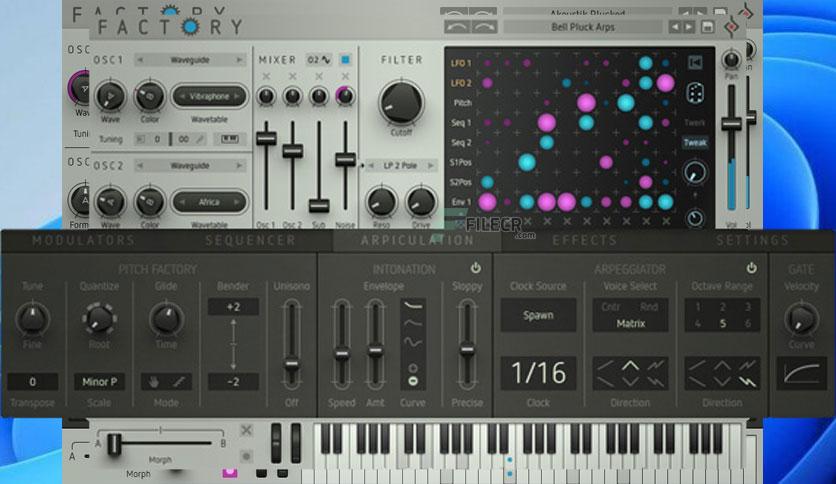Screen dimensions: 836x484
Task: Open the Vibraphone wavetable selector
Action: [x=209, y=96]
